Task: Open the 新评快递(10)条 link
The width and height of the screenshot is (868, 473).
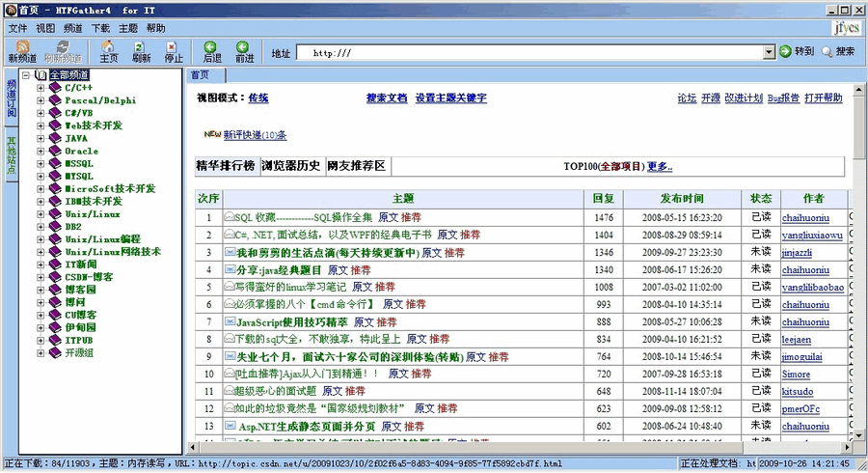Action: 255,135
